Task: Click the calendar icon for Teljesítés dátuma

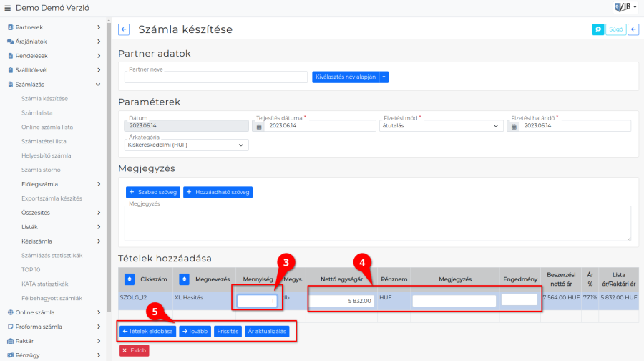Action: (259, 126)
